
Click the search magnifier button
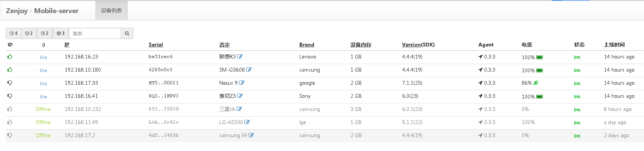click(x=127, y=33)
